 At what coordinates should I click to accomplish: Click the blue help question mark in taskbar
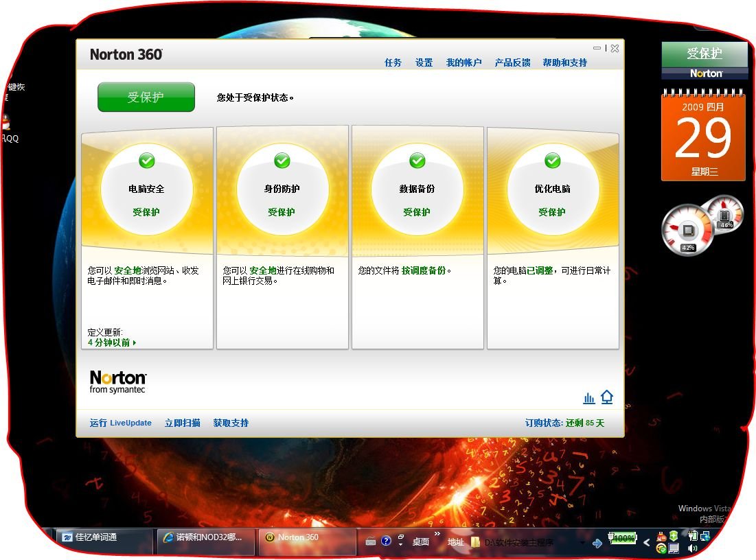385,541
